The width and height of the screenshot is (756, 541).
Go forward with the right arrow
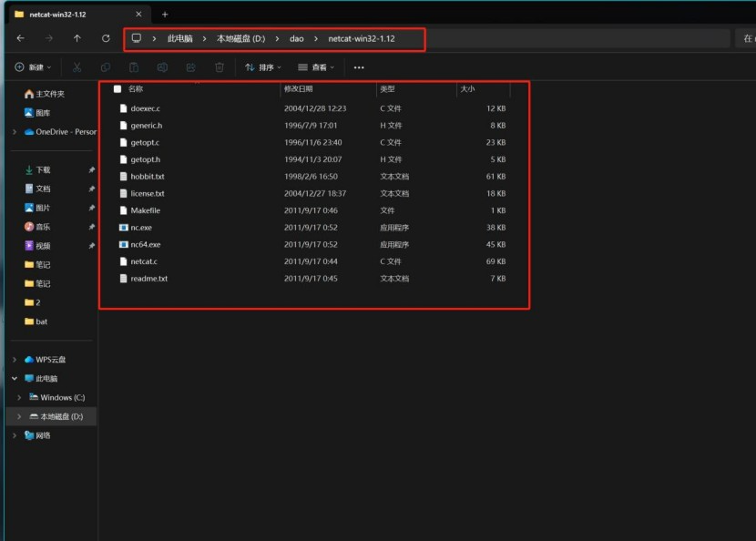coord(48,38)
